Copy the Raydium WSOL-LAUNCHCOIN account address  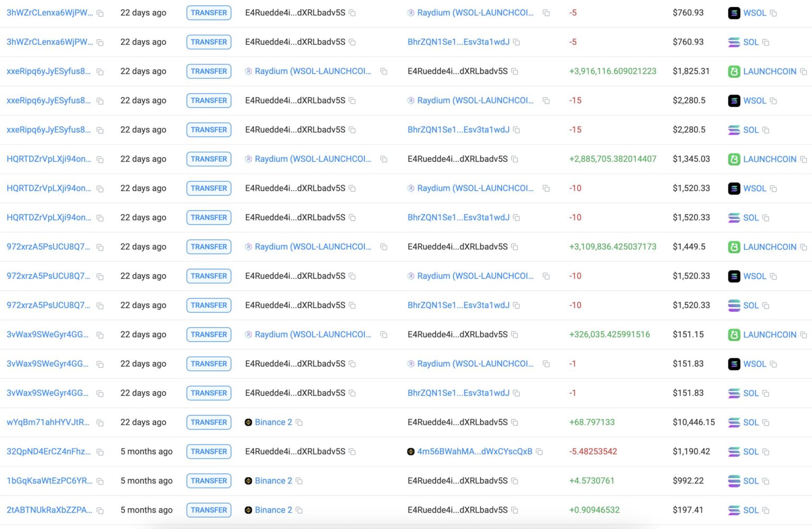[x=546, y=13]
